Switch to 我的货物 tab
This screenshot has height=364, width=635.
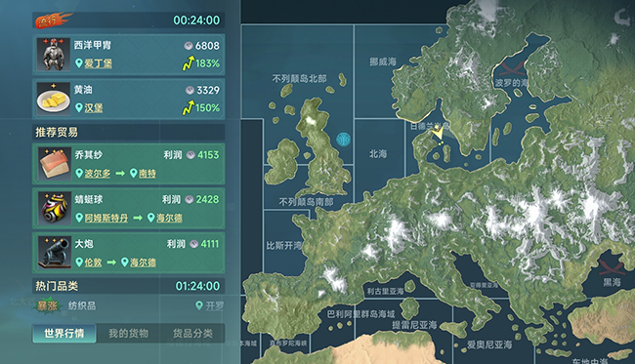coord(128,334)
